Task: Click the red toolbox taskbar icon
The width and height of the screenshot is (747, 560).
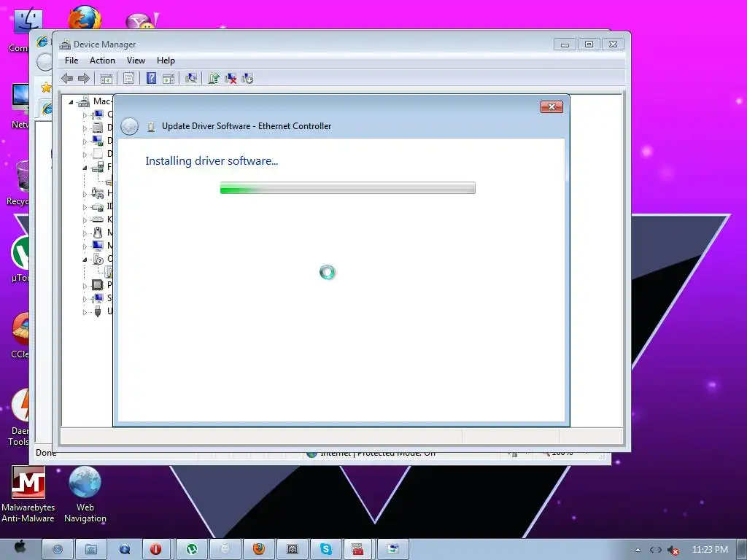Action: tap(357, 549)
